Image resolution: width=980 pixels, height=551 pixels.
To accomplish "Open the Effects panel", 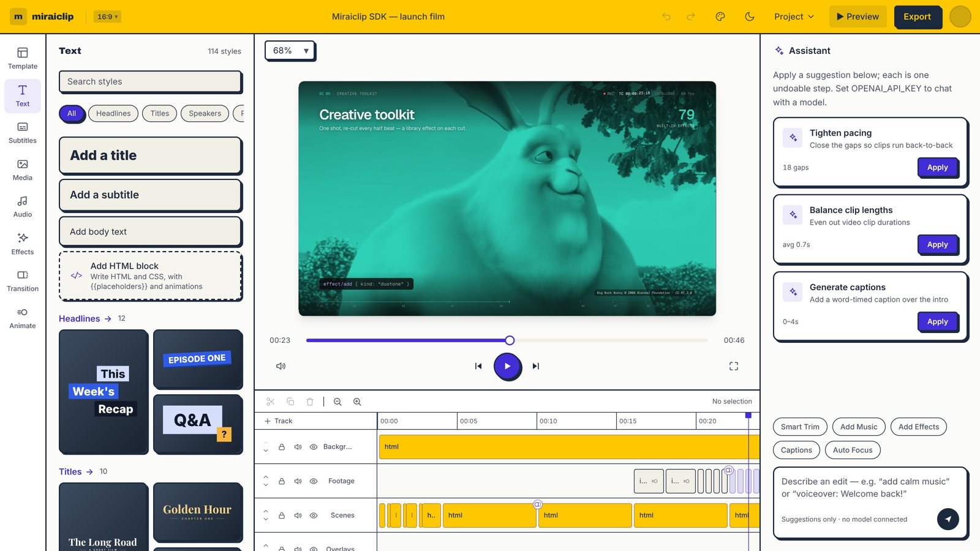I will [23, 244].
